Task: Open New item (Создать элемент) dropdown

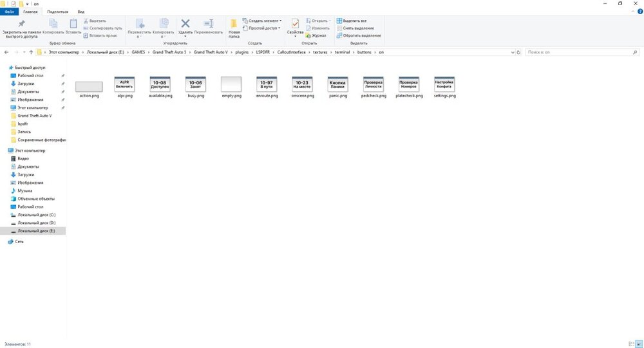Action: (x=262, y=21)
